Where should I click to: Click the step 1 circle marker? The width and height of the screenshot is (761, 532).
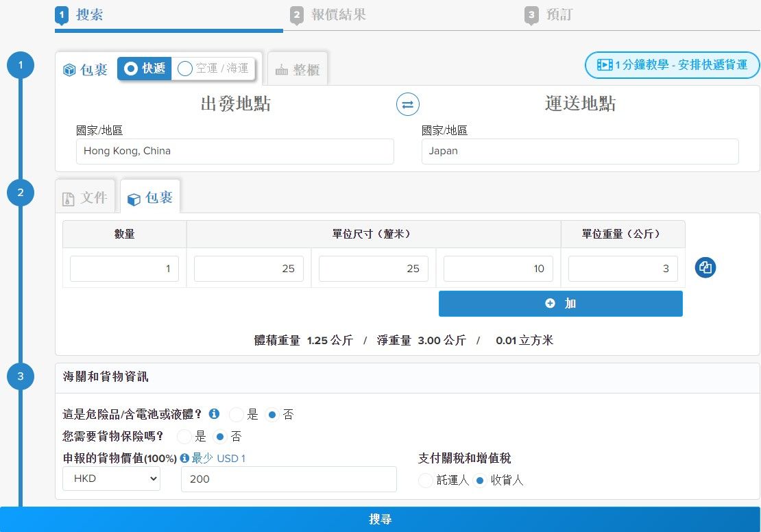click(21, 66)
